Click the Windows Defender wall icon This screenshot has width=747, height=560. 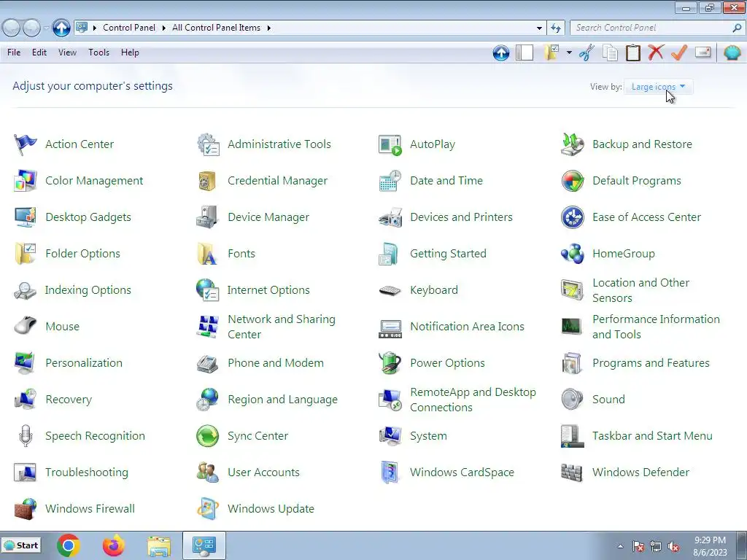572,472
